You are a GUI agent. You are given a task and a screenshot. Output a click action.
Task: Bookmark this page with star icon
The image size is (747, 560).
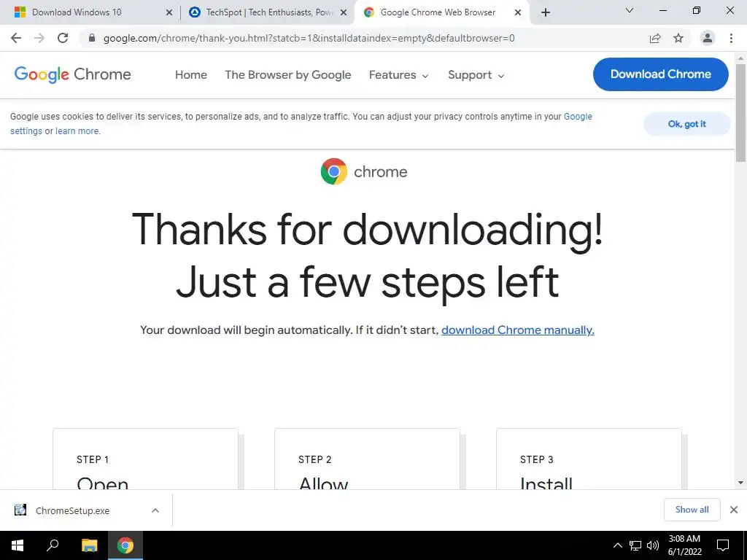678,38
